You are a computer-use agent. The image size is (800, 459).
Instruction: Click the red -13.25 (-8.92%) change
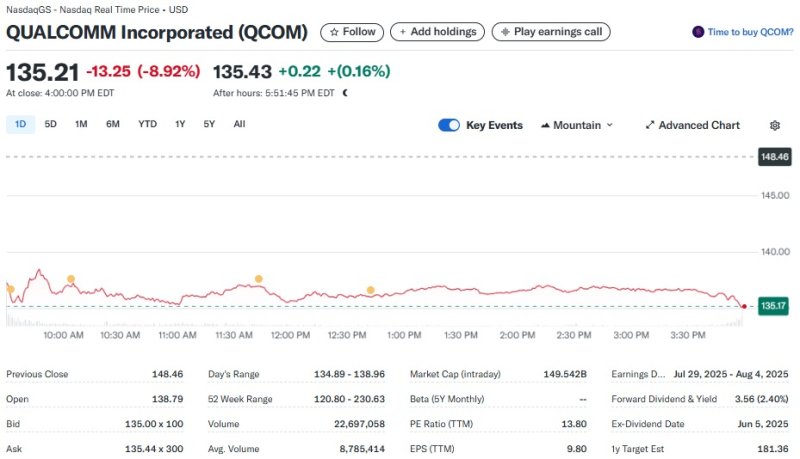(x=143, y=71)
